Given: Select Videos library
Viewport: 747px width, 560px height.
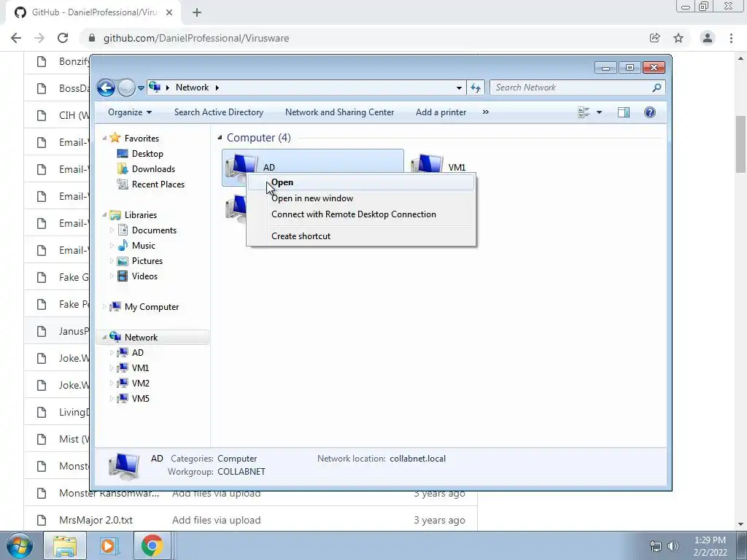Looking at the screenshot, I should tap(144, 276).
